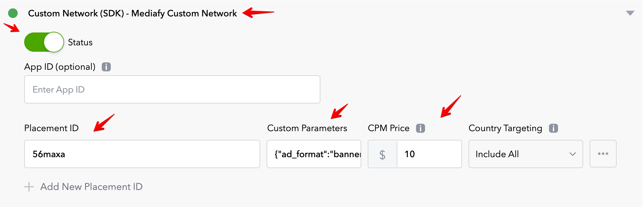
Task: Click the Custom Parameters ad_format field
Action: (x=314, y=154)
